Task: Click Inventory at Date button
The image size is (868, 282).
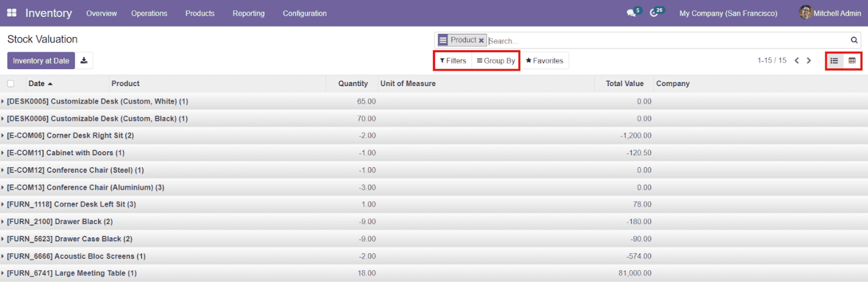Action: tap(41, 61)
